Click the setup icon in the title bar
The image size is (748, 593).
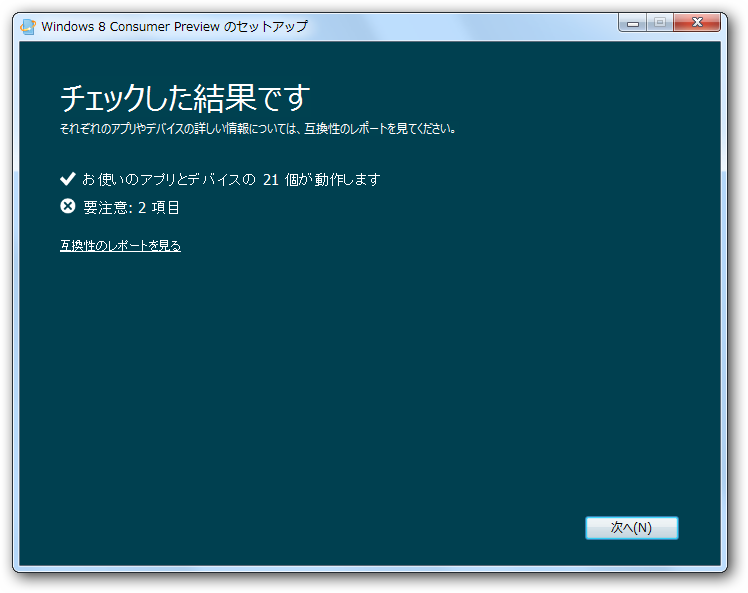pos(28,27)
